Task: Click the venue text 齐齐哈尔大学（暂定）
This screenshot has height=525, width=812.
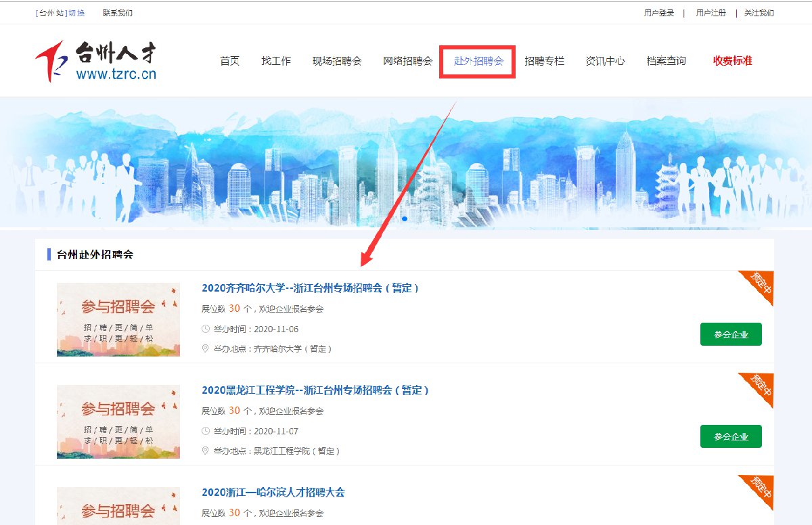Action: (x=292, y=349)
